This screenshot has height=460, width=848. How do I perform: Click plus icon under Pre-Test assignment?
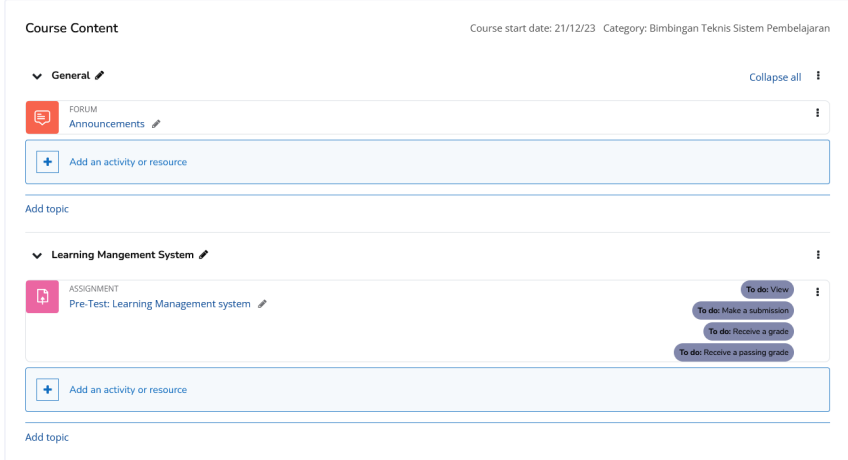[48, 390]
